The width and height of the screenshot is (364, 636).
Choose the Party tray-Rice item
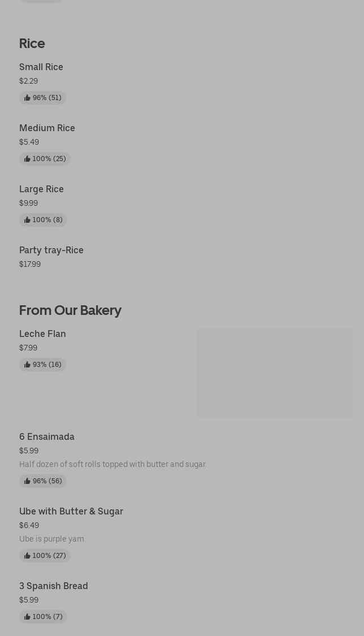click(51, 250)
